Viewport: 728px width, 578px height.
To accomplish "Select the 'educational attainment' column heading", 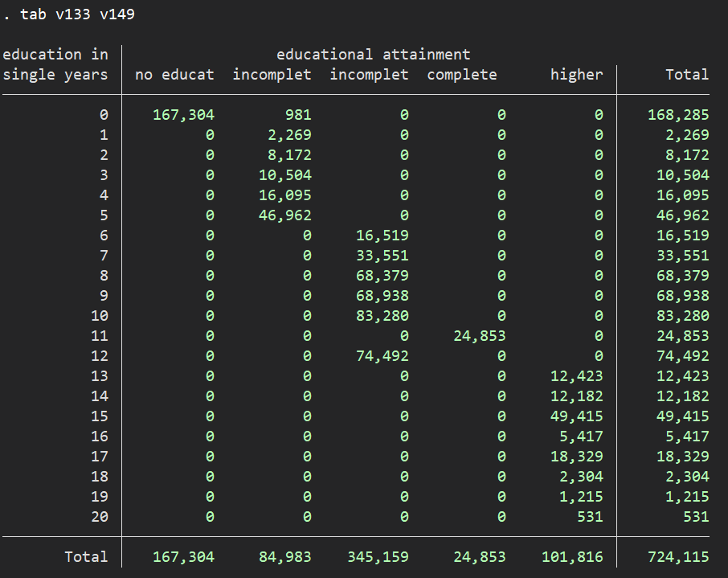I will tap(373, 55).
